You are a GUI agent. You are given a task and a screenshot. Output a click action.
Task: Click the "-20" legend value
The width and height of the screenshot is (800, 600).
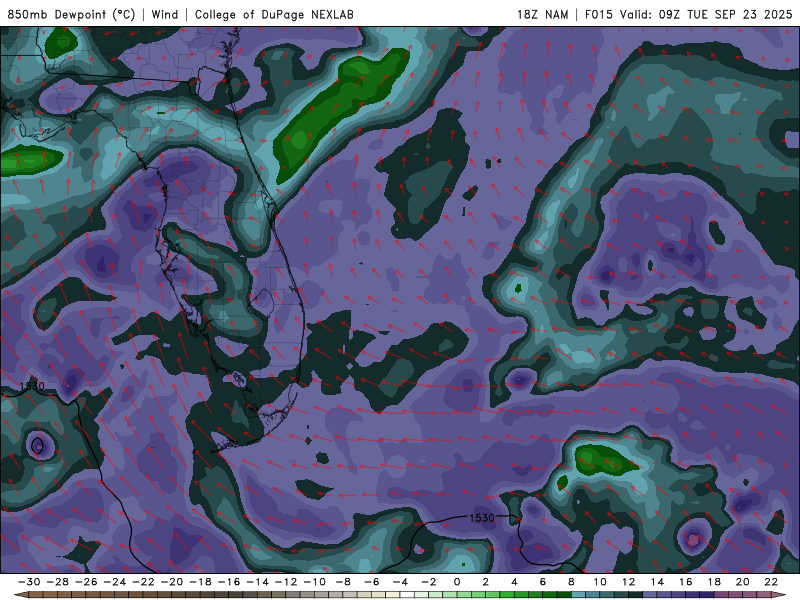pos(172,582)
